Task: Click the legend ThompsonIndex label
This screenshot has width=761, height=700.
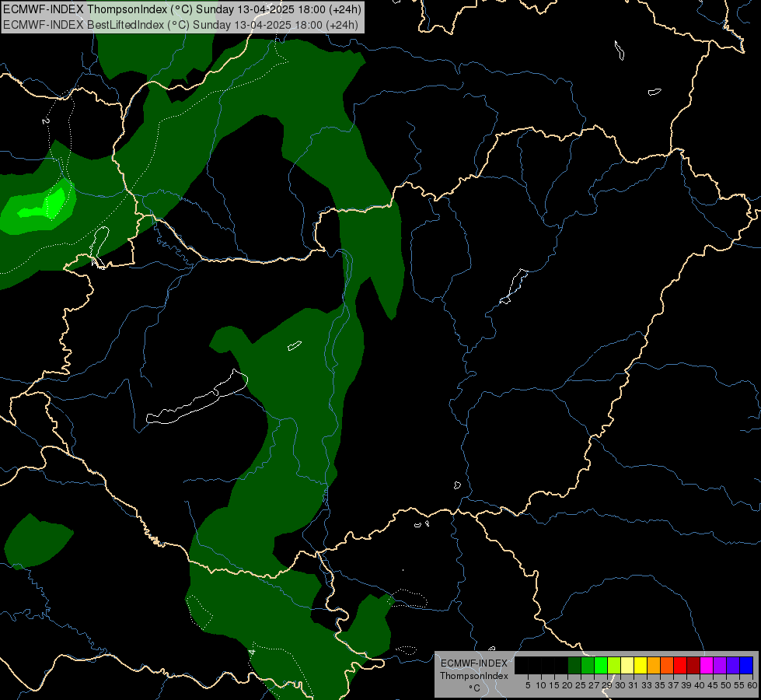Action: point(473,676)
